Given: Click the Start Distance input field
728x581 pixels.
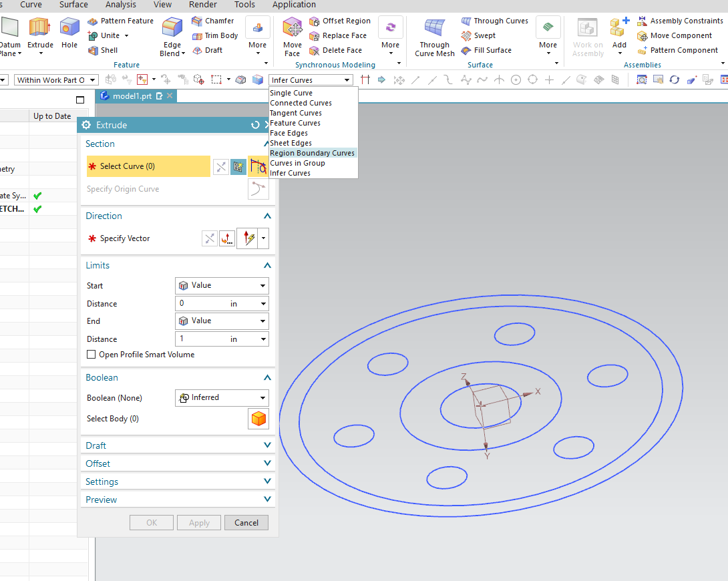Looking at the screenshot, I should pyautogui.click(x=222, y=303).
